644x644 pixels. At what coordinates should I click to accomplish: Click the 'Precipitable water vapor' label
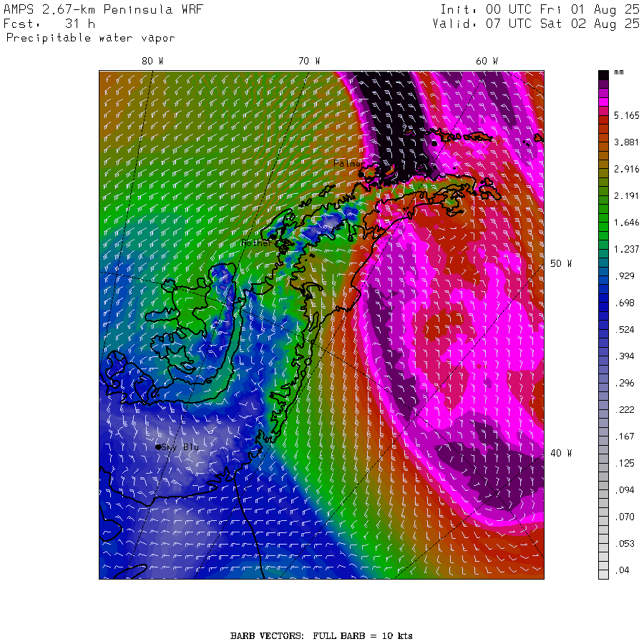point(90,38)
